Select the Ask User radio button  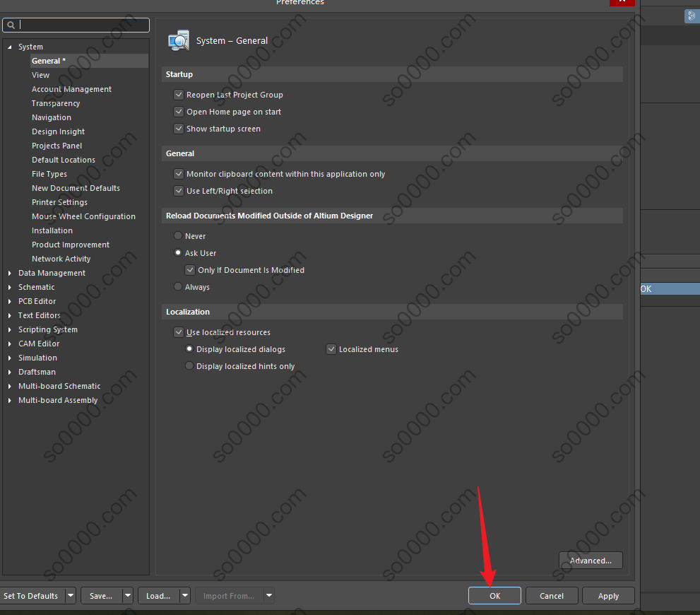click(x=178, y=252)
